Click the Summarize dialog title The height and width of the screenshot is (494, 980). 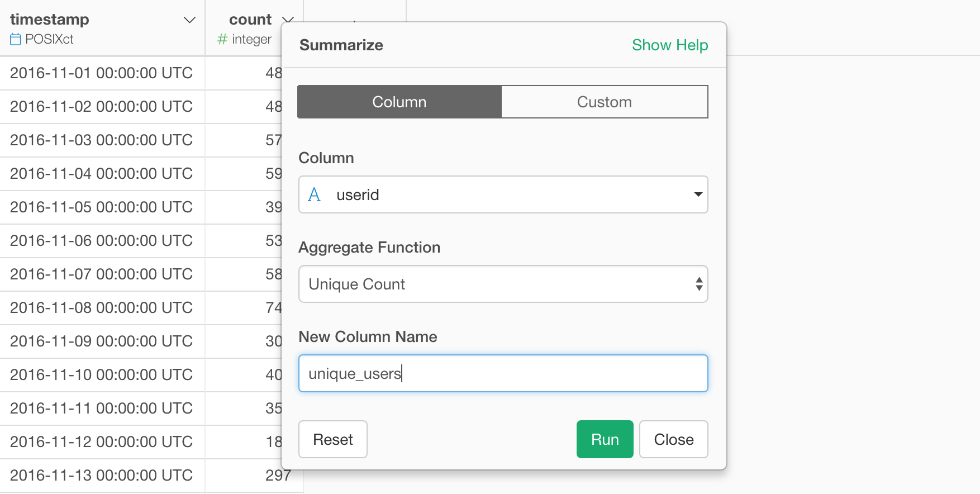341,45
